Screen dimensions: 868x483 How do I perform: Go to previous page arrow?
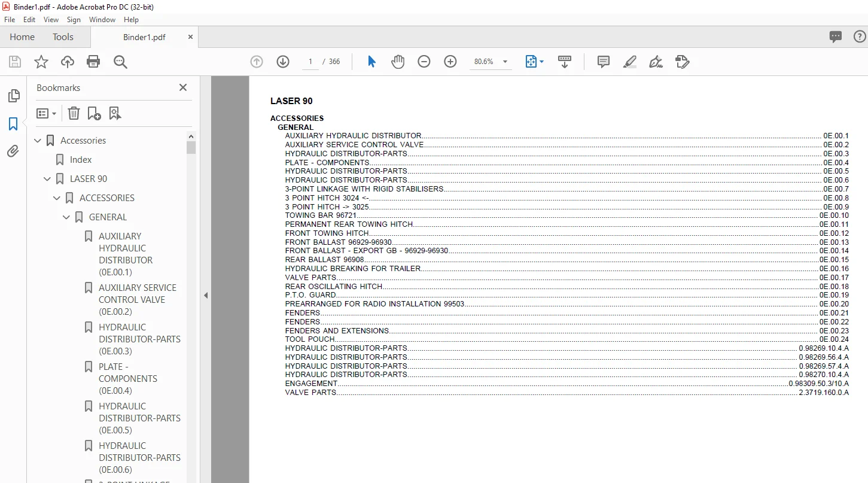[257, 62]
